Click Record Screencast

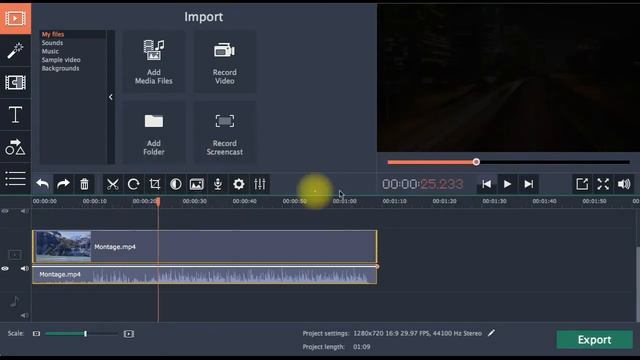click(224, 133)
